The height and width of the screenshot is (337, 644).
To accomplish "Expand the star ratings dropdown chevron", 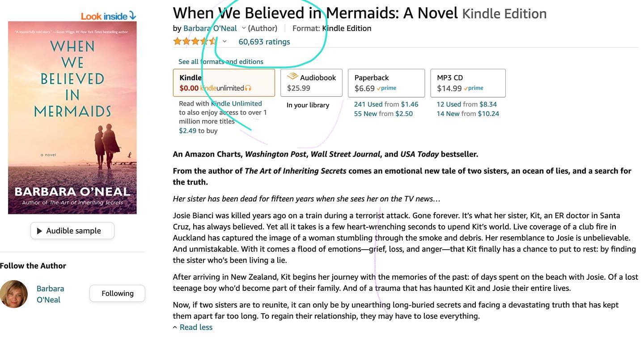I will [225, 42].
